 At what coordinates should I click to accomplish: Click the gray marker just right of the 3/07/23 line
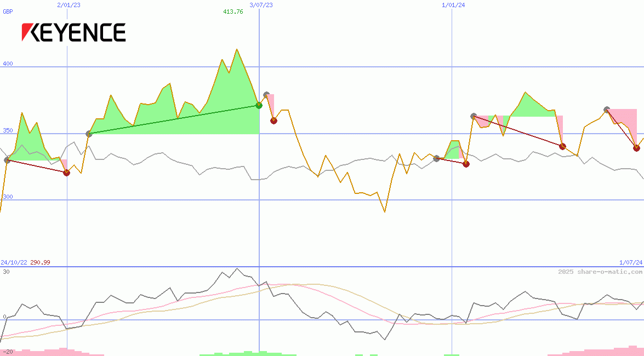tap(266, 95)
